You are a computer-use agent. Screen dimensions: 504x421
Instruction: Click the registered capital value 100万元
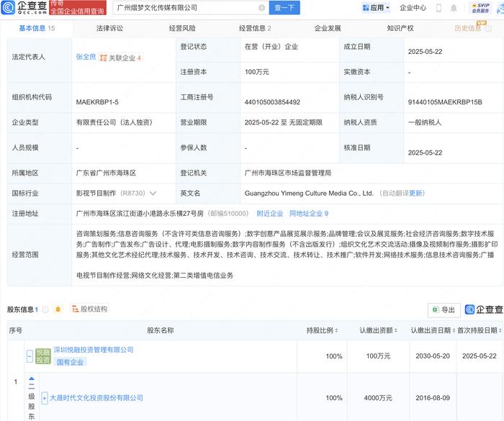click(x=257, y=72)
